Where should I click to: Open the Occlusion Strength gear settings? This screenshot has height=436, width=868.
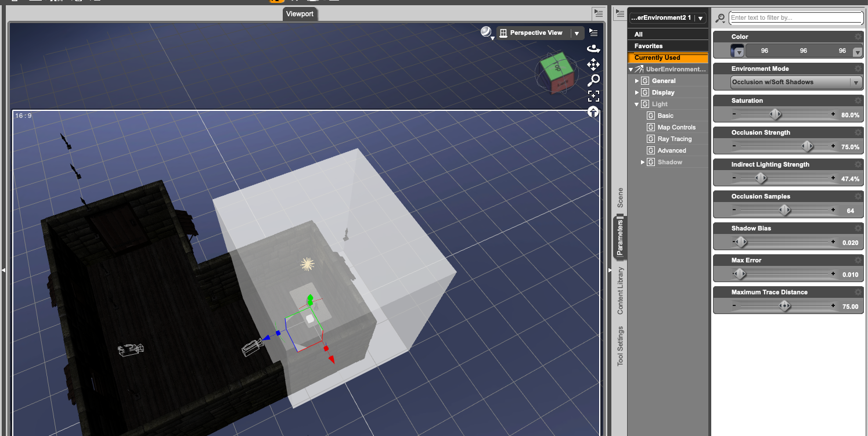(x=858, y=132)
